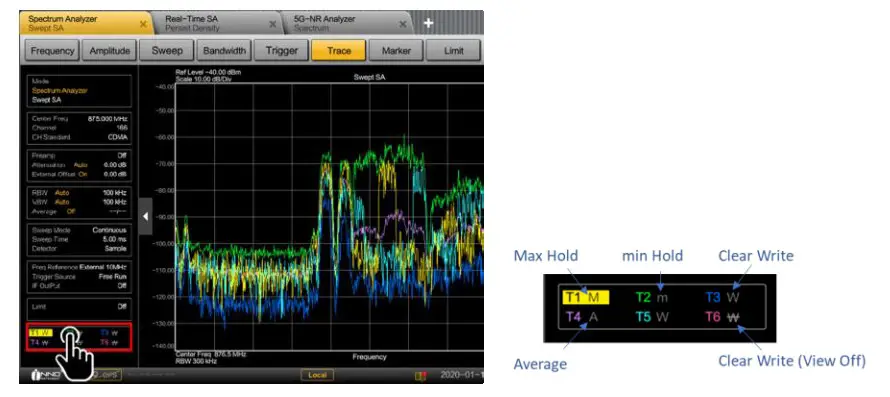This screenshot has width=890, height=397.
Task: Collapse the left info panel arrow
Action: point(145,216)
